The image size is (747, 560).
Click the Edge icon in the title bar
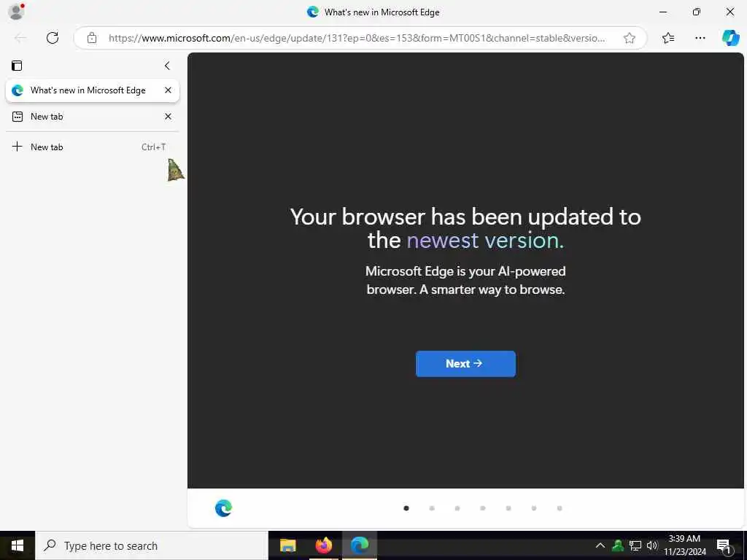coord(312,12)
